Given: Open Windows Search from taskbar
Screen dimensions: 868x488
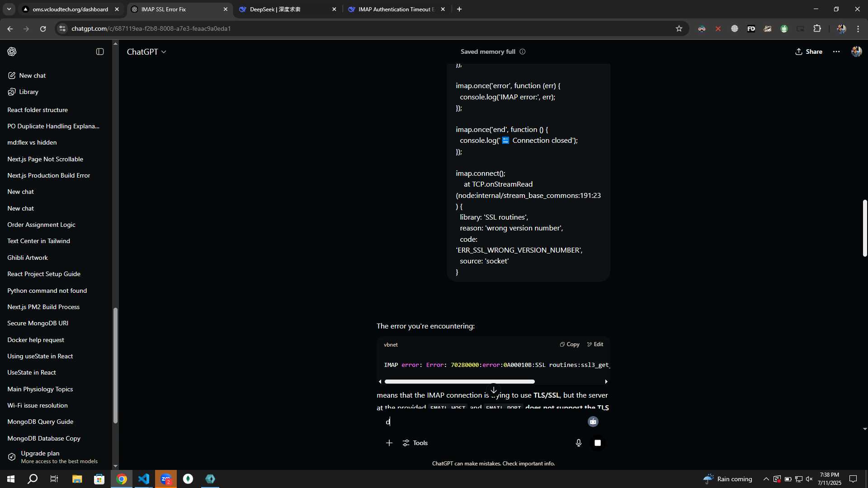Looking at the screenshot, I should pos(33,479).
